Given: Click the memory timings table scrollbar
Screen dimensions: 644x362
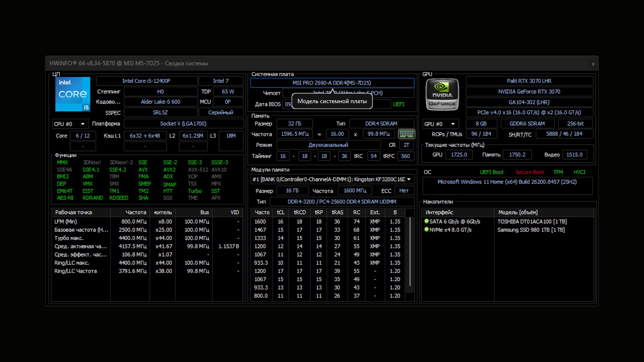Looking at the screenshot, I should pyautogui.click(x=410, y=251).
